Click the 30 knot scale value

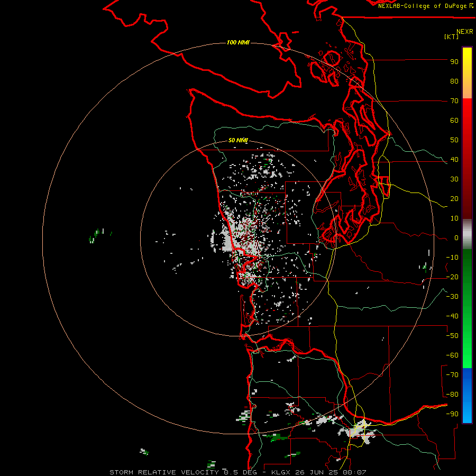pos(454,179)
